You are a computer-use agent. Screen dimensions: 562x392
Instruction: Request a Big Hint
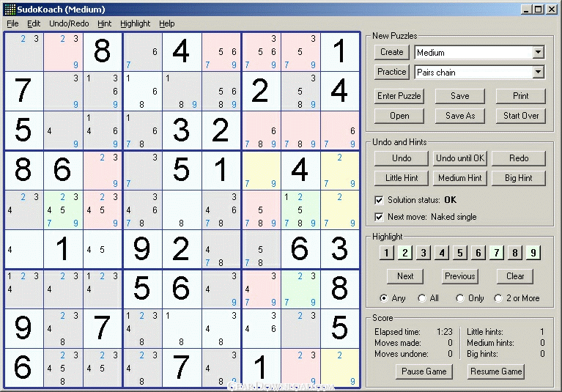point(519,178)
